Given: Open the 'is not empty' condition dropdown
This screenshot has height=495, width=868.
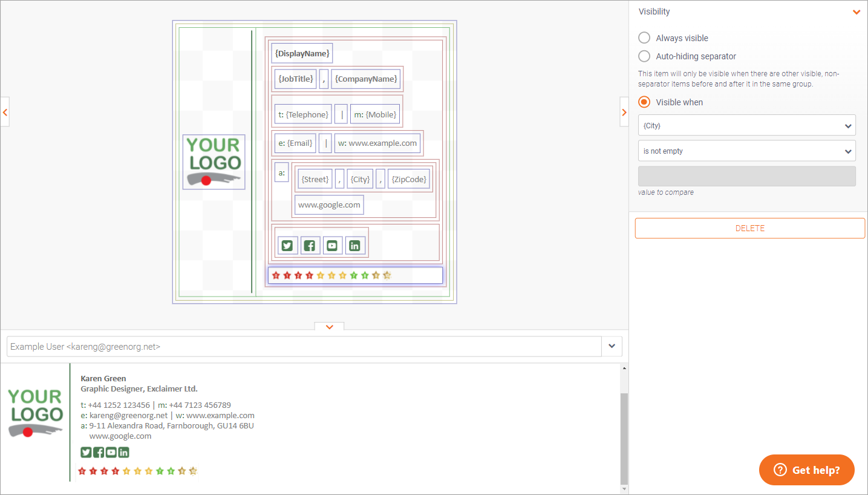Looking at the screenshot, I should 746,151.
